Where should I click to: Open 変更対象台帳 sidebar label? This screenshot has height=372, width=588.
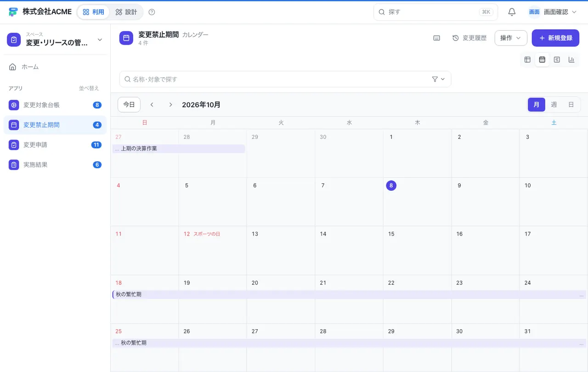(x=41, y=105)
